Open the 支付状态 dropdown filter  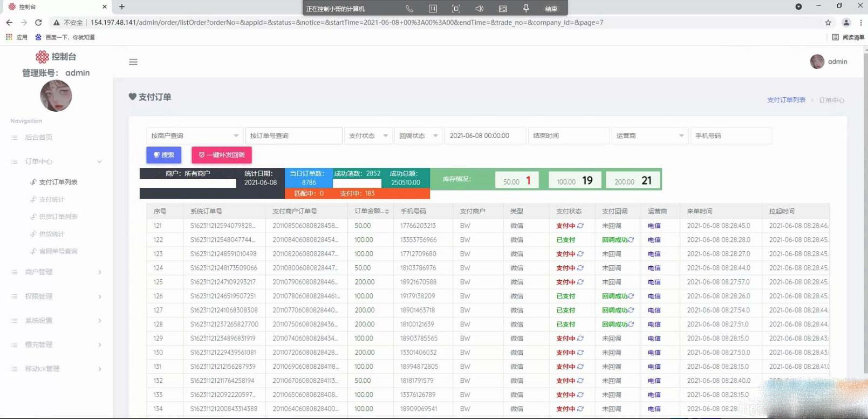pos(368,136)
